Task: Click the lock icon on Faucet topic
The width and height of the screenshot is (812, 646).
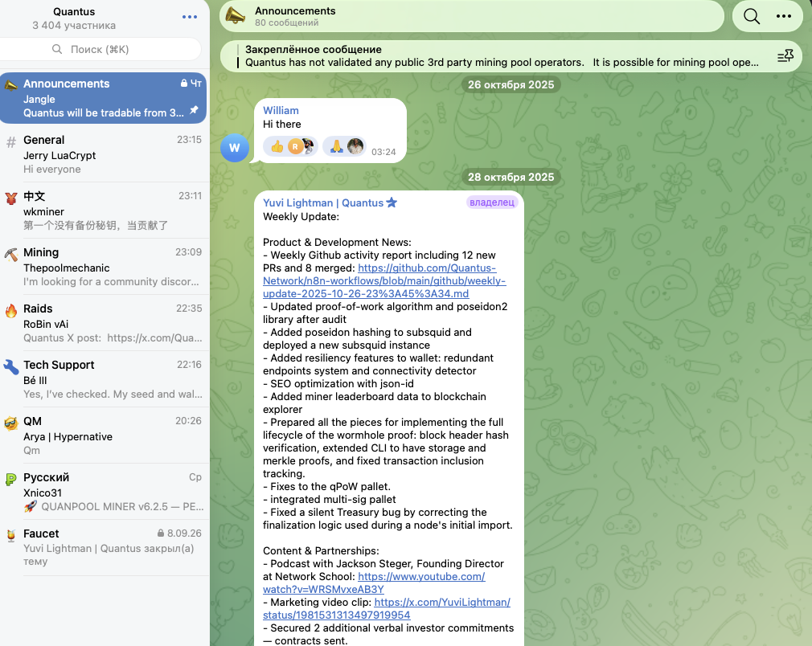Action: (x=161, y=534)
